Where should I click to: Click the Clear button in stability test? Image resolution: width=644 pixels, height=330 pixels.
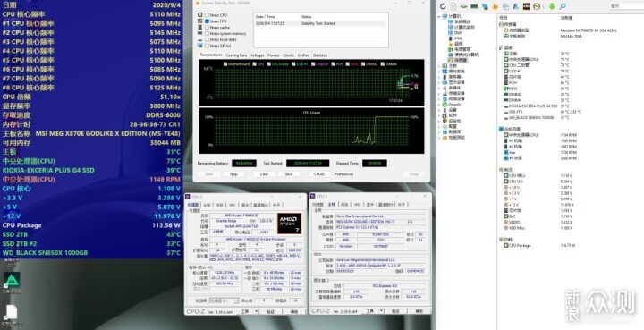(264, 174)
